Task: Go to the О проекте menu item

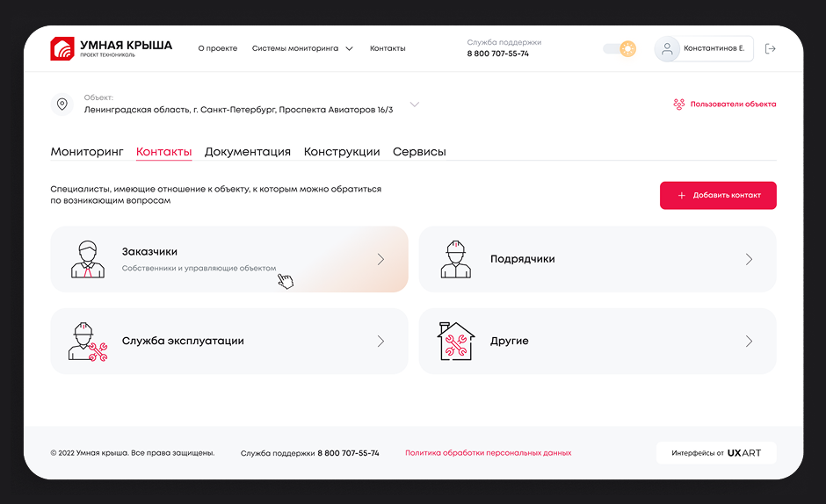Action: point(217,49)
